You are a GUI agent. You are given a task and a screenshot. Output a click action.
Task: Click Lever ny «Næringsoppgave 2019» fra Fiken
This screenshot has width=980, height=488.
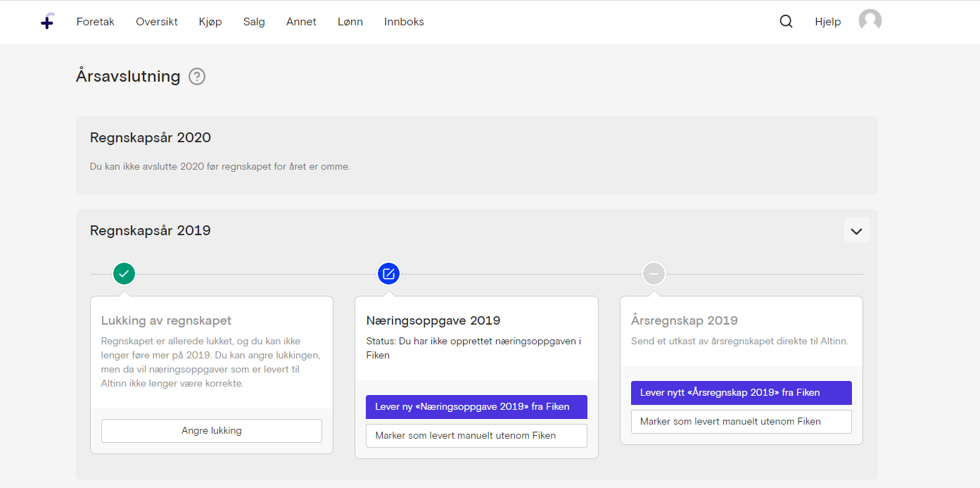pos(476,407)
